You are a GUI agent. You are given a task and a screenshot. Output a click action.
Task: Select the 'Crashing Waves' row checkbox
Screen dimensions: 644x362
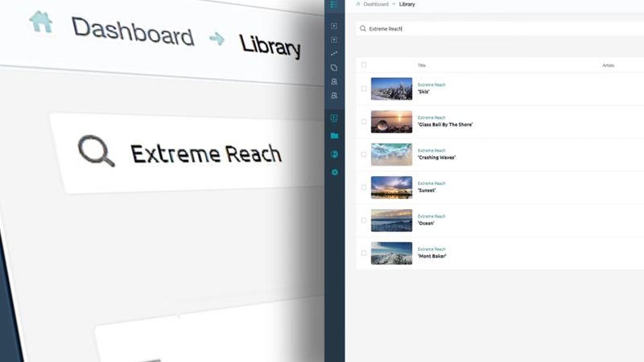[x=364, y=154]
